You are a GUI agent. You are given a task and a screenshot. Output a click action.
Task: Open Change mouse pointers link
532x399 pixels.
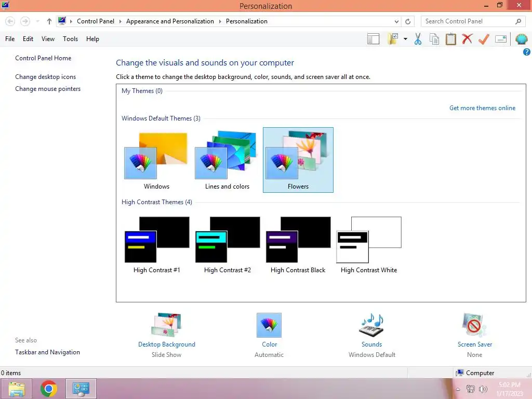(x=48, y=89)
